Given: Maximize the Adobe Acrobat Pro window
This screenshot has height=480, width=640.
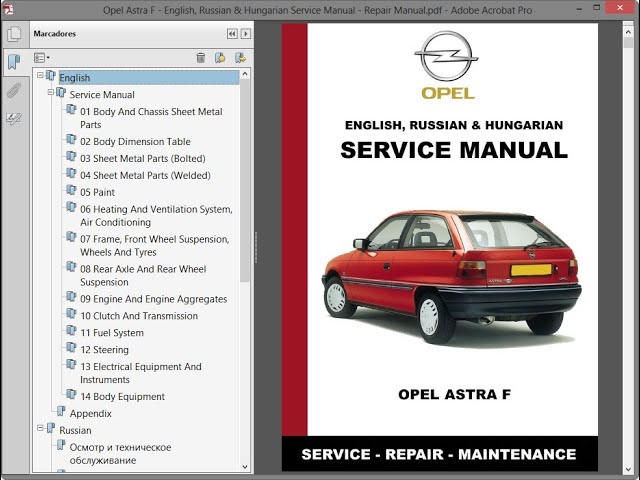Looking at the screenshot, I should tap(596, 8).
